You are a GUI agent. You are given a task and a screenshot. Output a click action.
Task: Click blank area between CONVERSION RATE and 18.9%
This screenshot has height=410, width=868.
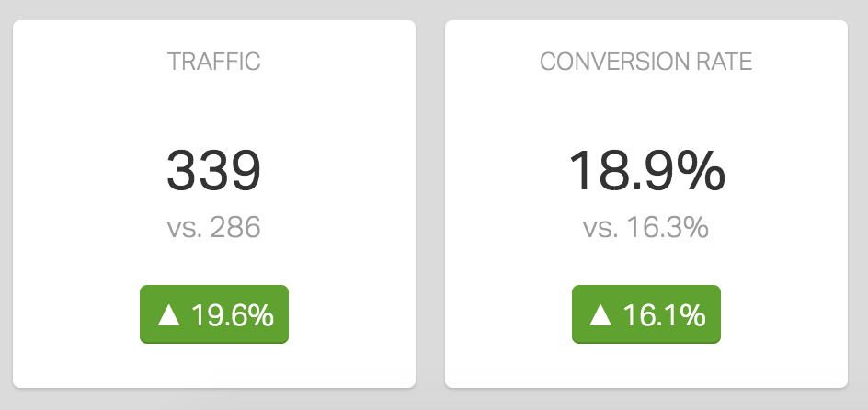pyautogui.click(x=646, y=108)
